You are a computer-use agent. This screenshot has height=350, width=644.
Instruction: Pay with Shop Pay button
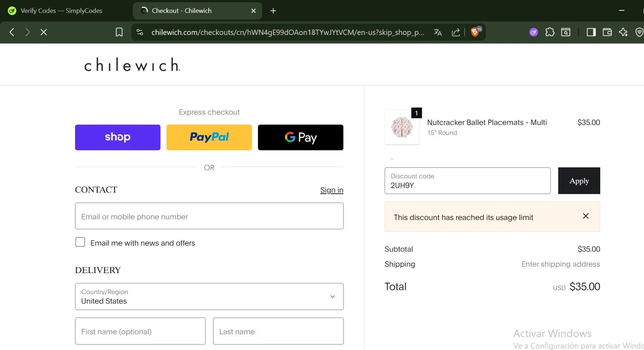118,137
